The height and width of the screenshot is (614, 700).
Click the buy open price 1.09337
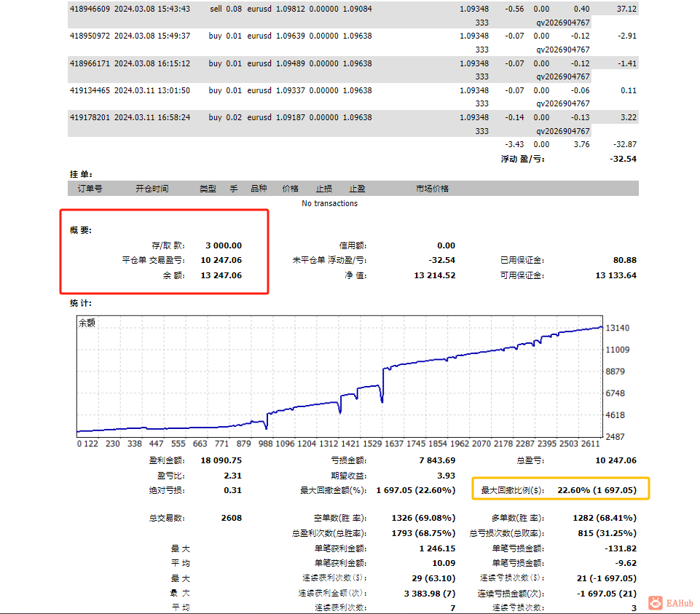pos(291,90)
